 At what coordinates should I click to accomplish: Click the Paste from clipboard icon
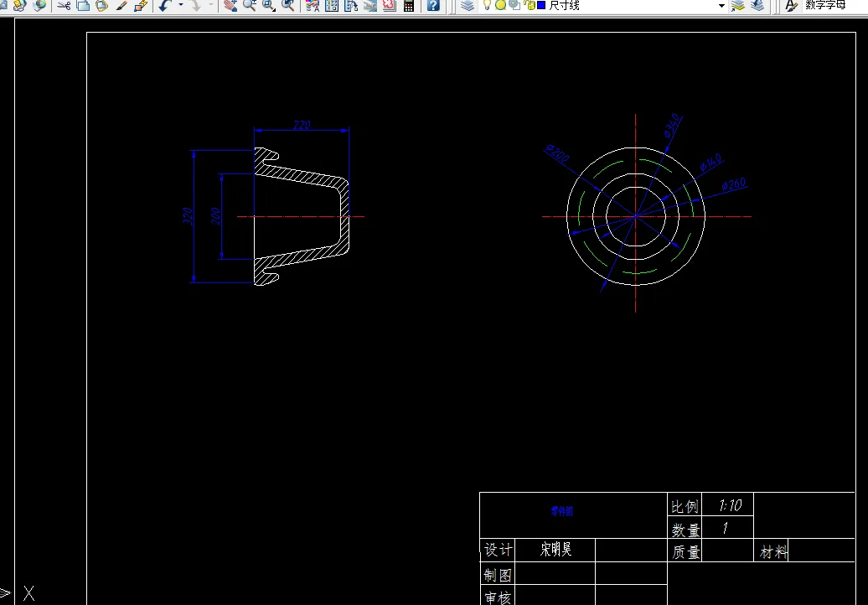102,6
